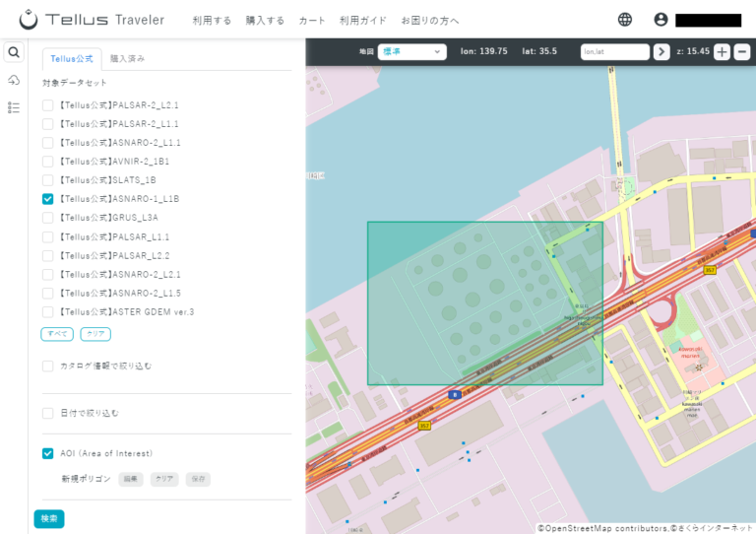Viewport: 756px width, 534px height.
Task: Enable カタログ情報で絞り込む filter
Action: point(47,367)
